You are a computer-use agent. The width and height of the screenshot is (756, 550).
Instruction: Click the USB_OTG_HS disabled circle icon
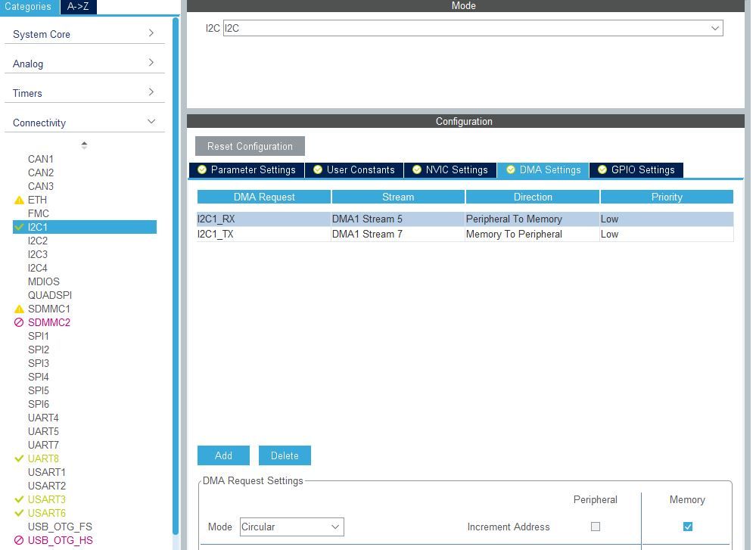click(19, 540)
